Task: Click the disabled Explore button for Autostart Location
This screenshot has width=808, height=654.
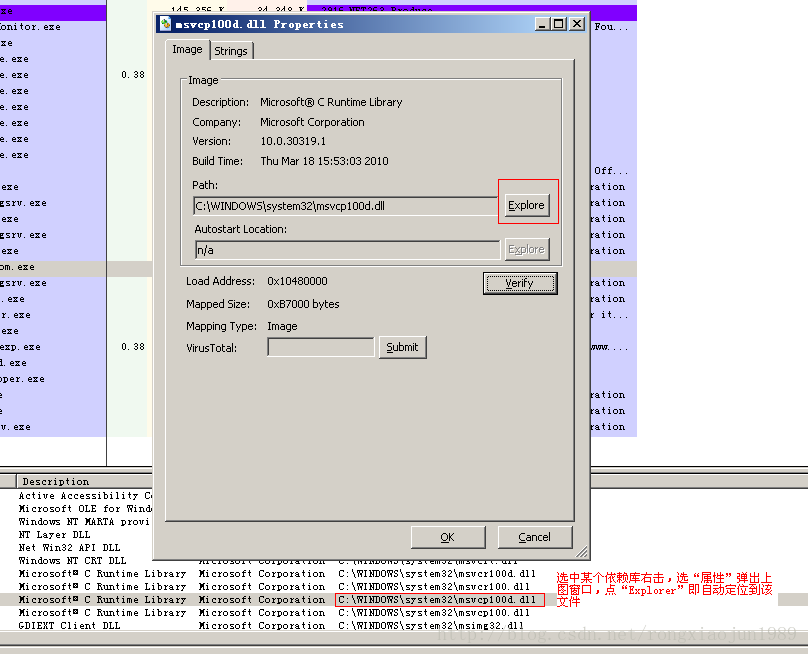Action: click(526, 249)
